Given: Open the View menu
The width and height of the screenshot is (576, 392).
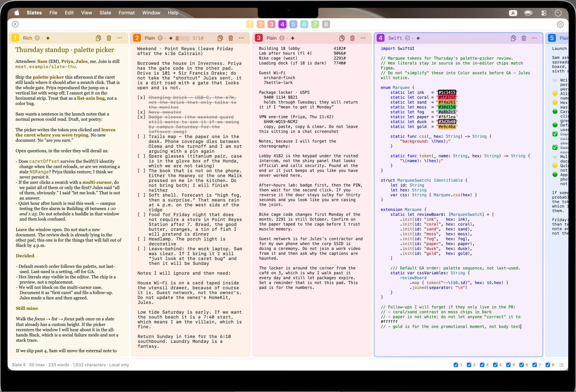Looking at the screenshot, I should coord(86,13).
